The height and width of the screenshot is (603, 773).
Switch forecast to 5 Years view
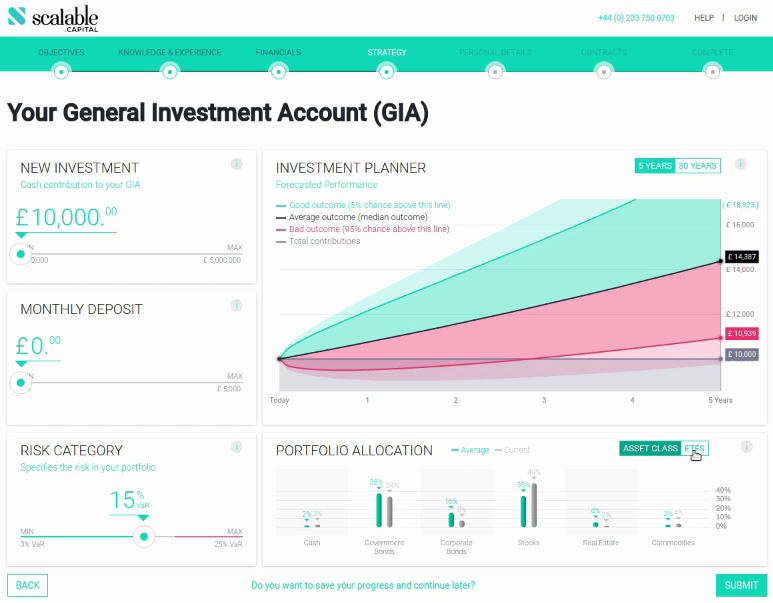point(655,166)
